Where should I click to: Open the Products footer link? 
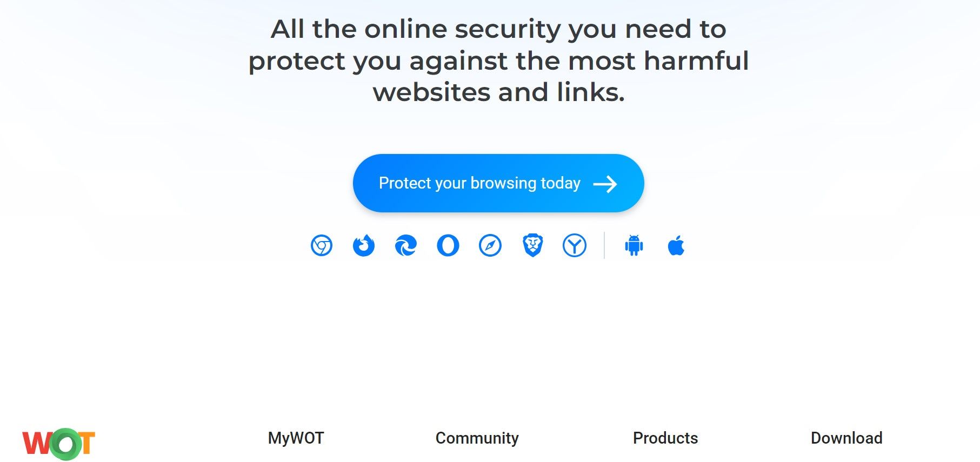[x=665, y=438]
